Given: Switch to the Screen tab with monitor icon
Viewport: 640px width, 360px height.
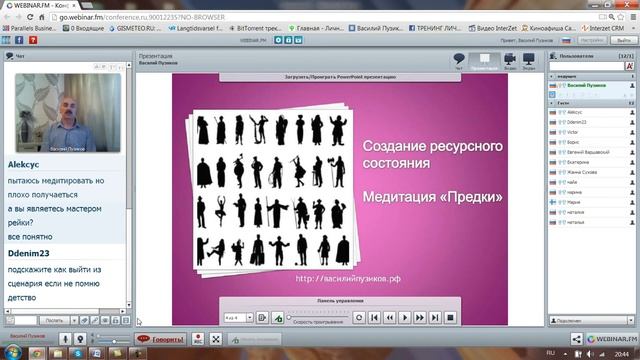Looking at the screenshot, I should (529, 61).
